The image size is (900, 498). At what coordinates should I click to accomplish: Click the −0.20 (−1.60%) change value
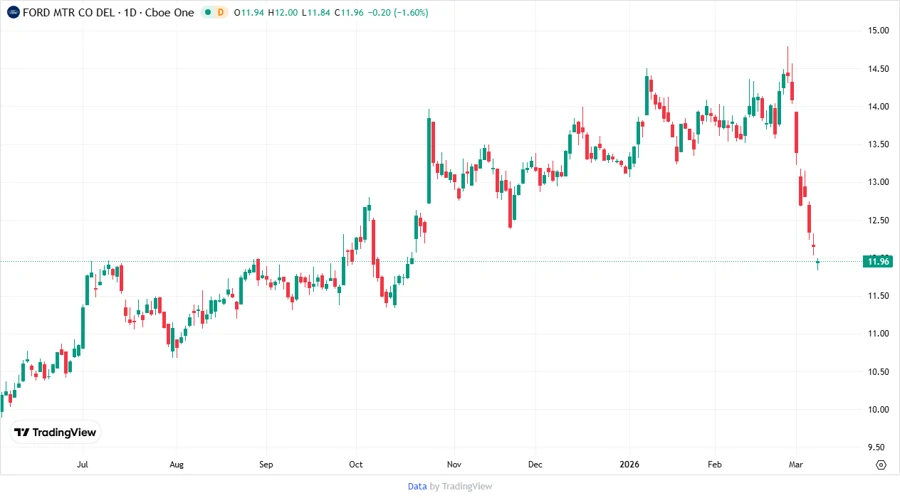pyautogui.click(x=398, y=12)
